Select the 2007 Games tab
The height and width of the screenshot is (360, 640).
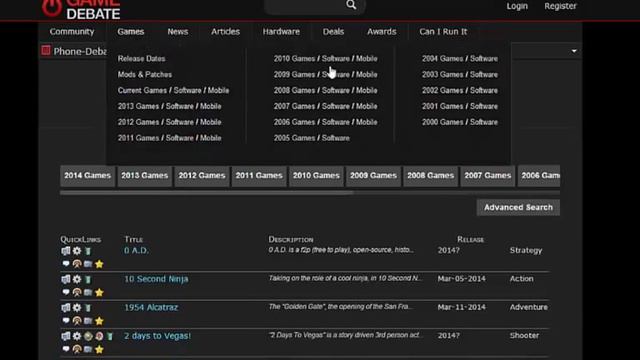click(488, 176)
